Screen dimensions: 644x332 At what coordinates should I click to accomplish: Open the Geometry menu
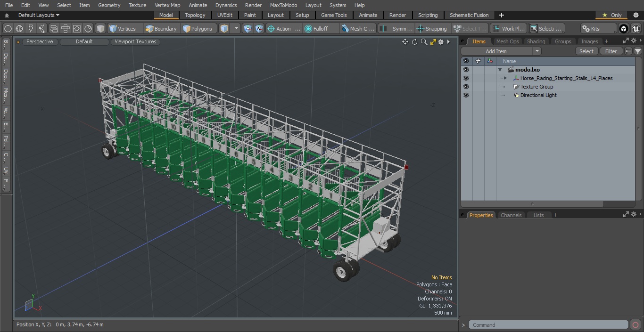click(x=109, y=5)
